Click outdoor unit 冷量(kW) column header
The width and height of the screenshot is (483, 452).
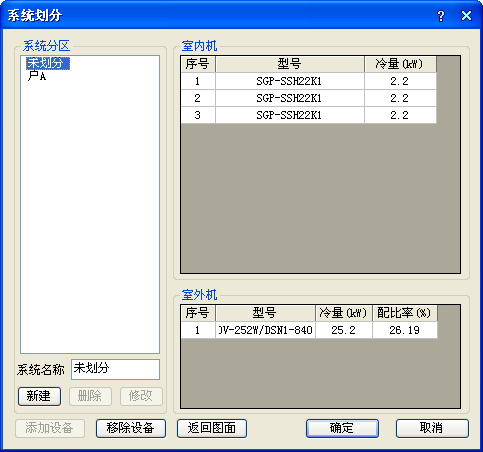[344, 313]
